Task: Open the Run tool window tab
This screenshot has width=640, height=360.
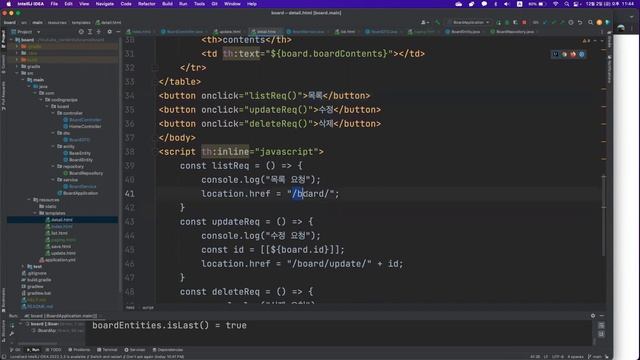Action: coord(33,350)
